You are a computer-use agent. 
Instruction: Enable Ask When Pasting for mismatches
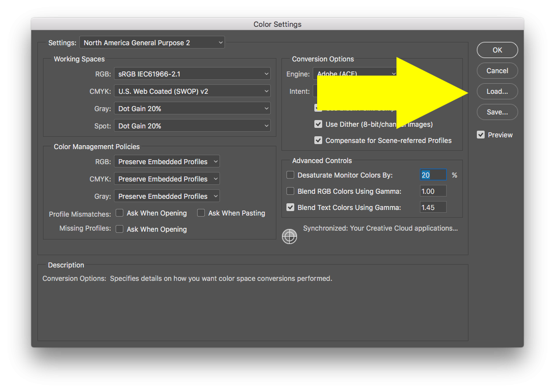pyautogui.click(x=201, y=213)
